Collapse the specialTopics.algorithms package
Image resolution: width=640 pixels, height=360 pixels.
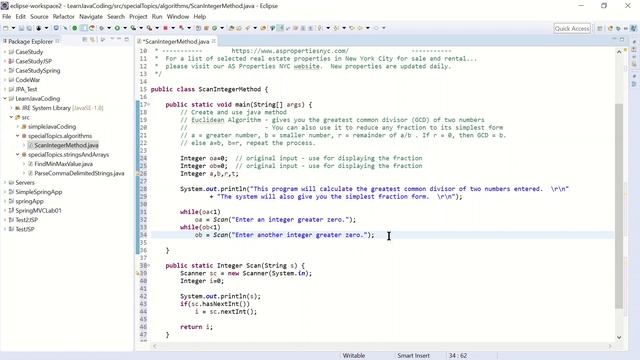coord(18,136)
